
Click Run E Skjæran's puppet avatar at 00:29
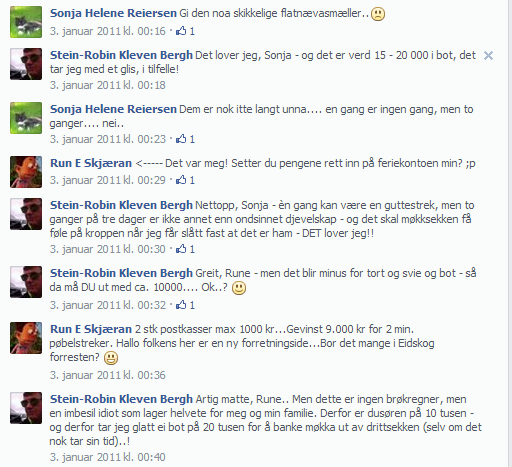(26, 172)
